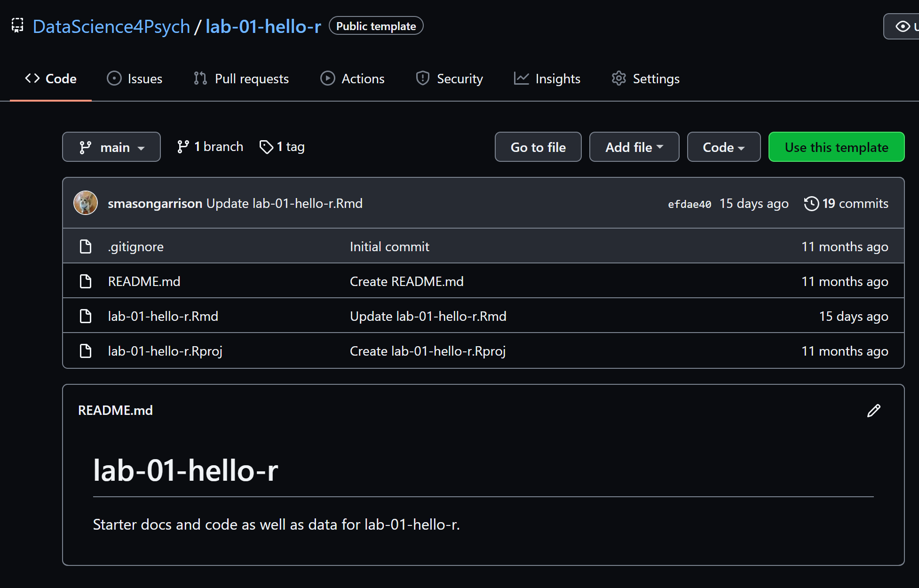Viewport: 919px width, 588px height.
Task: Open the Actions tab
Action: click(x=353, y=79)
